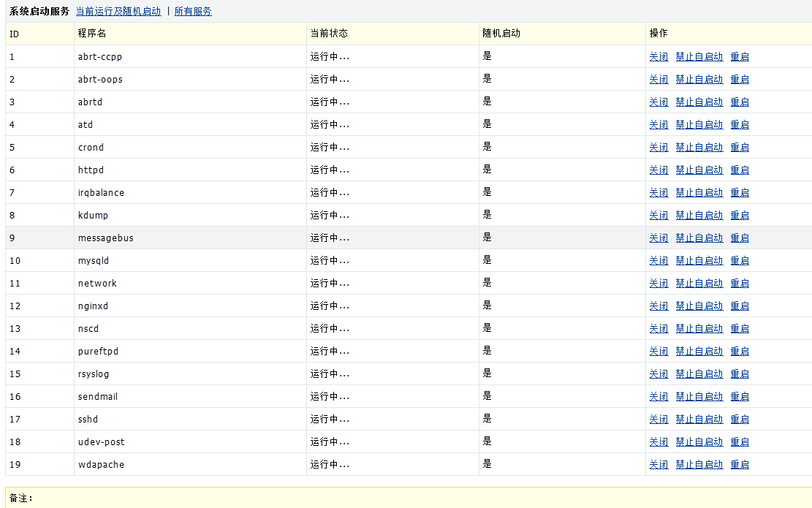Stop messagebus using 关闭

(659, 238)
